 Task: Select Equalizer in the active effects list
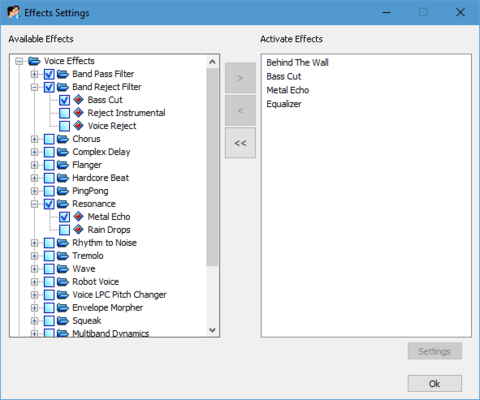click(x=284, y=104)
